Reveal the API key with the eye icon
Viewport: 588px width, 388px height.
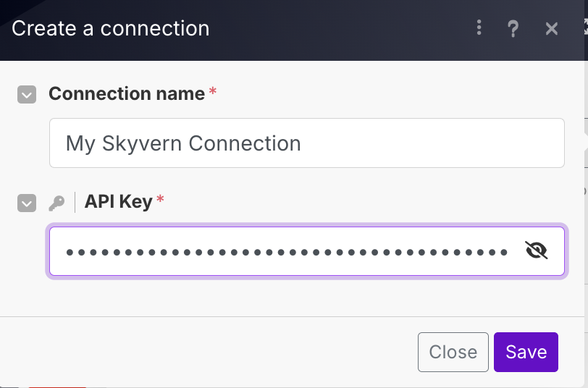coord(537,251)
